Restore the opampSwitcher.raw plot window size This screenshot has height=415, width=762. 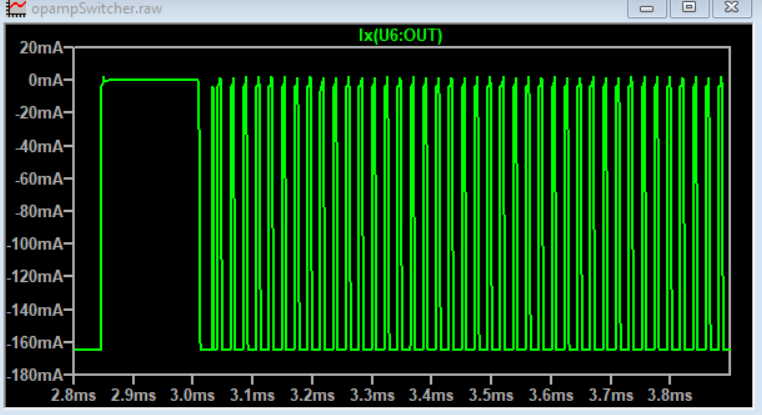(x=689, y=8)
